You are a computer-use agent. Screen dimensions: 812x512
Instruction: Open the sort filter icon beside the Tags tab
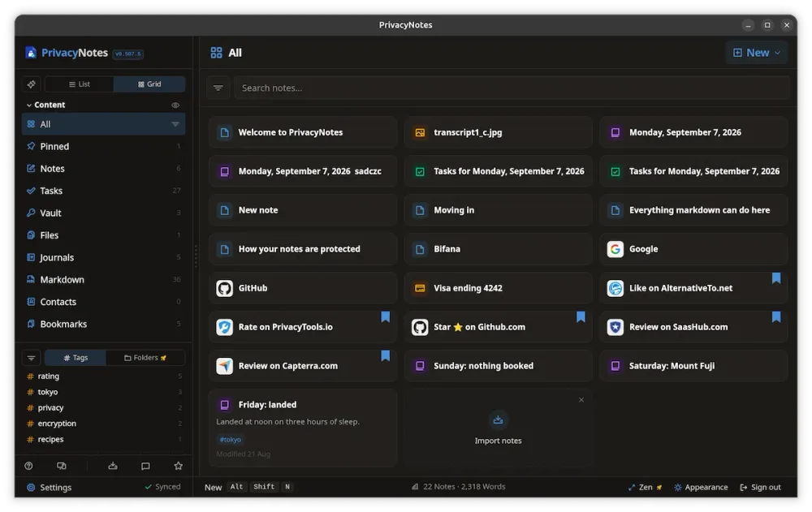pos(32,358)
